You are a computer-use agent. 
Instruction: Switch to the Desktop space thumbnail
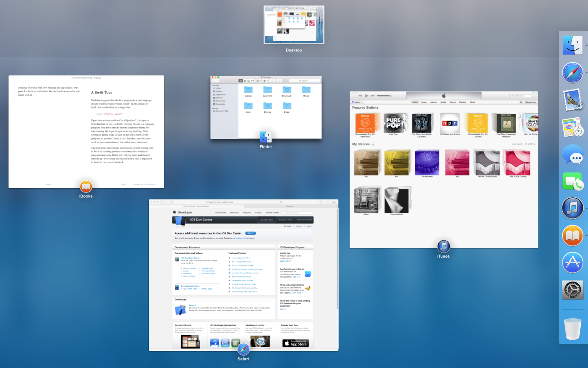(x=294, y=25)
